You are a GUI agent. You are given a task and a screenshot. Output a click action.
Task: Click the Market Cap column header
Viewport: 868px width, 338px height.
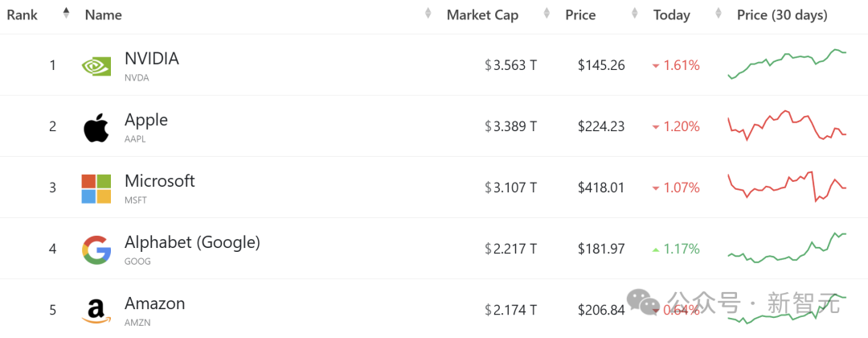click(x=482, y=14)
